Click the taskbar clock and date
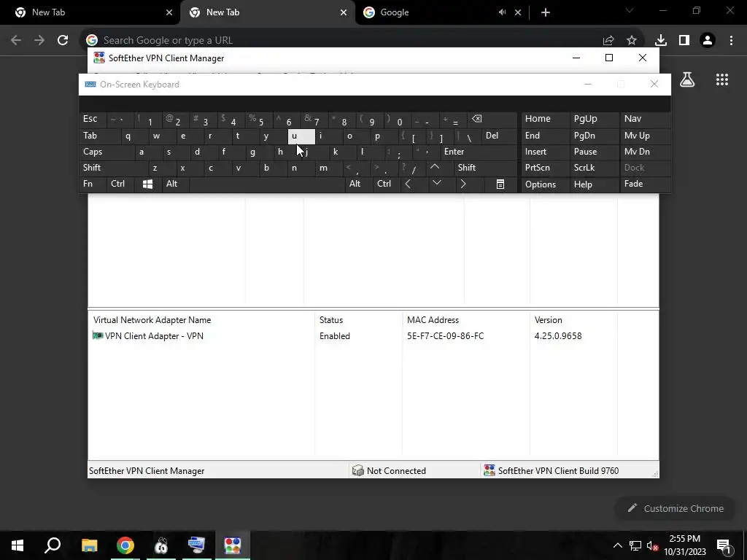The image size is (747, 560). click(684, 545)
